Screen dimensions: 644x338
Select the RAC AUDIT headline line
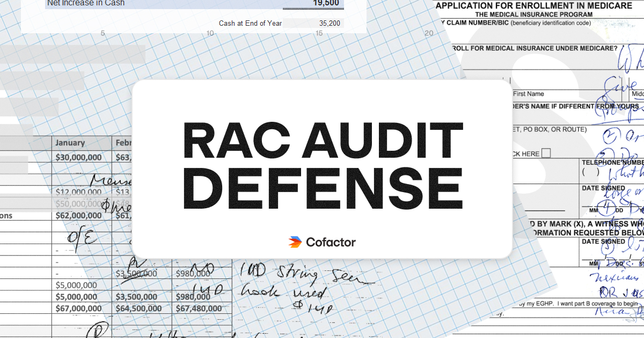[x=322, y=140]
